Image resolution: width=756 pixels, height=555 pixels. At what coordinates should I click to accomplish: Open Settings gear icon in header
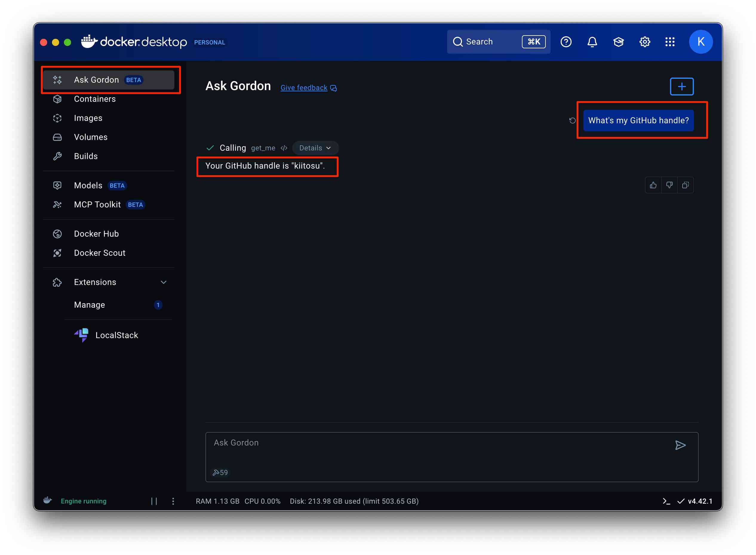coord(644,42)
